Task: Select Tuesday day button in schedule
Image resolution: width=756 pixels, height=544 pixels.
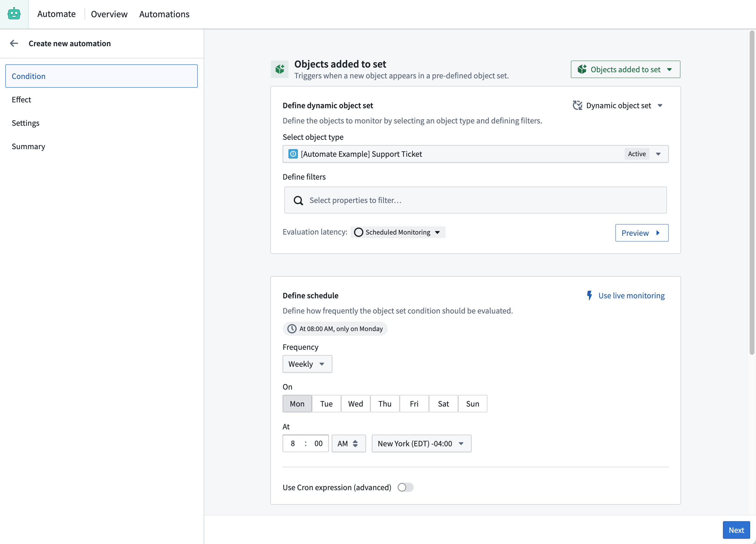Action: 326,403
